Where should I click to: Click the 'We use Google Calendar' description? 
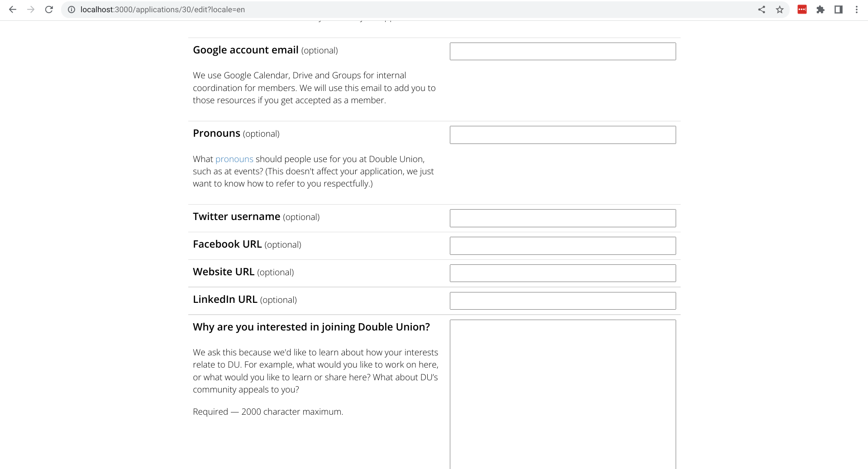[x=314, y=88]
